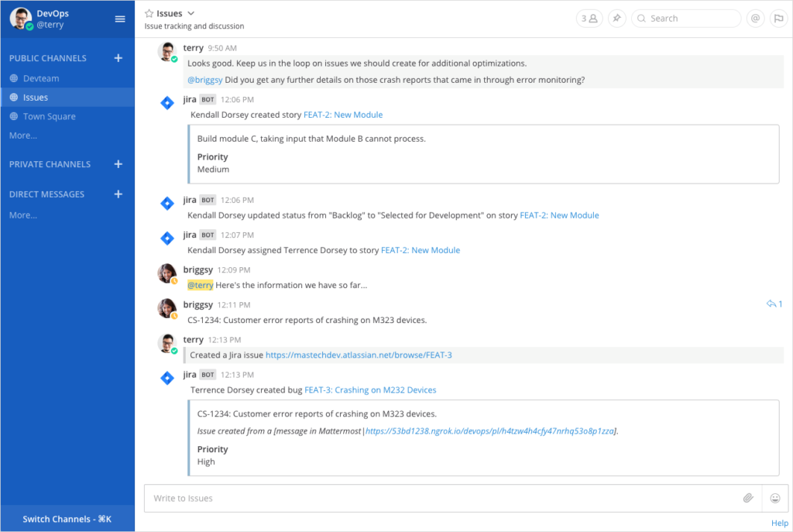Click the PUBLIC CHANNELS heading
The image size is (793, 532).
47,58
